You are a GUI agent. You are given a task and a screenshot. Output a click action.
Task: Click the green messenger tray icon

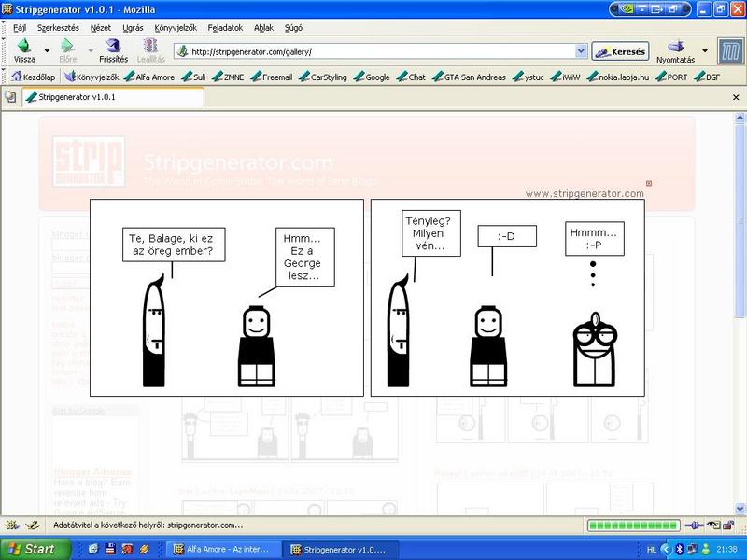[706, 549]
